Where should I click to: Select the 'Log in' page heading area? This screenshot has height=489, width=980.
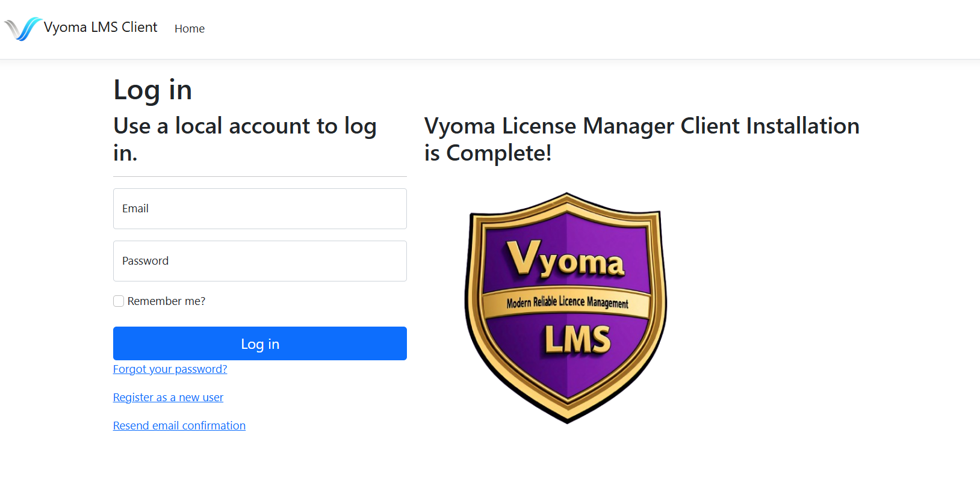[x=152, y=90]
